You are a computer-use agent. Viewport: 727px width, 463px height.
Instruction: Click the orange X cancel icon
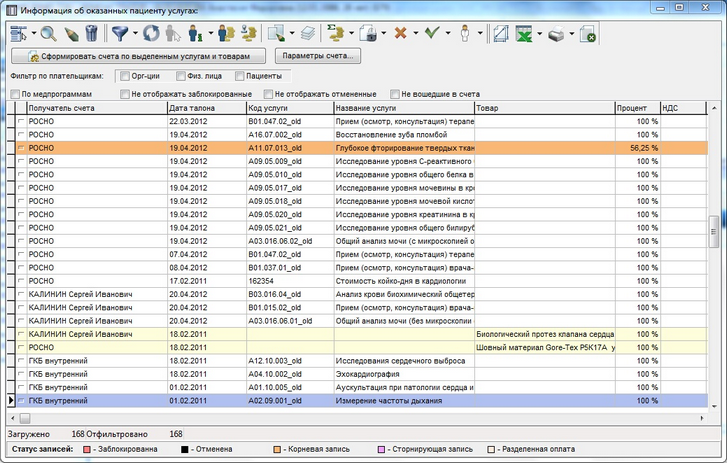tap(401, 33)
